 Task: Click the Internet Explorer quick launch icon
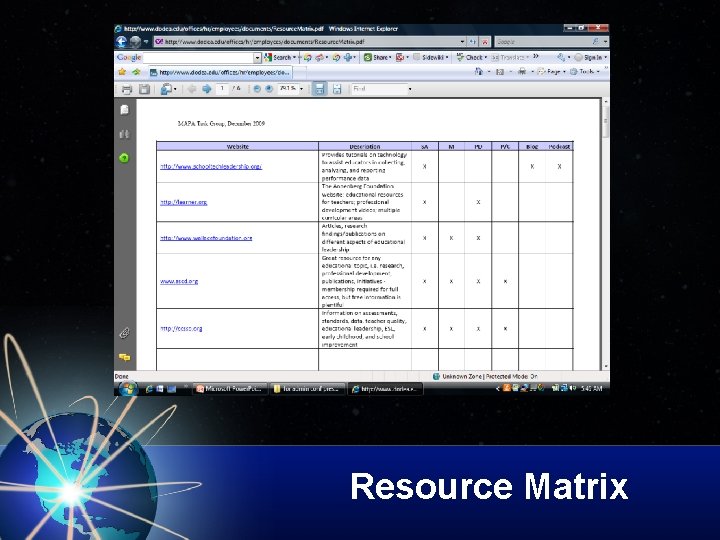point(149,389)
